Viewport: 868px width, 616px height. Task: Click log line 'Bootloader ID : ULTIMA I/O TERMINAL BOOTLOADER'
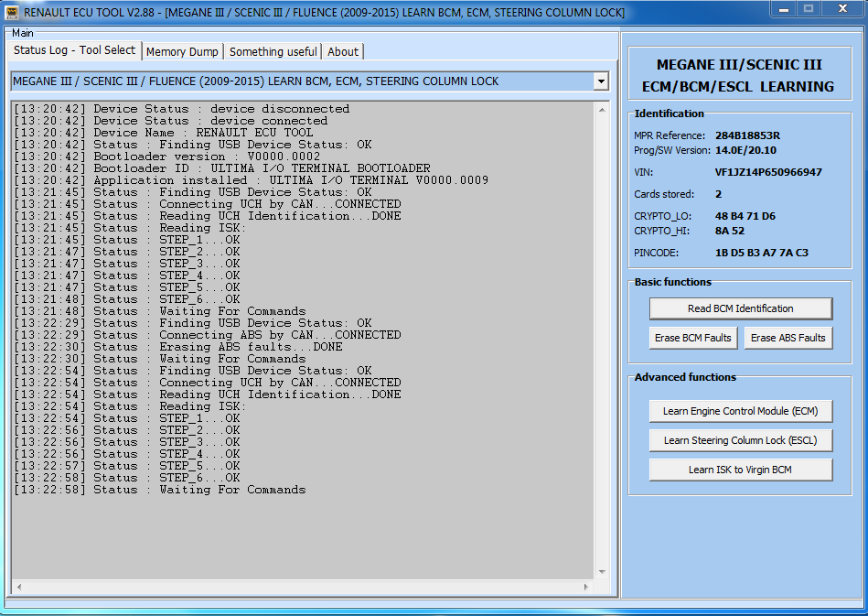coord(222,168)
